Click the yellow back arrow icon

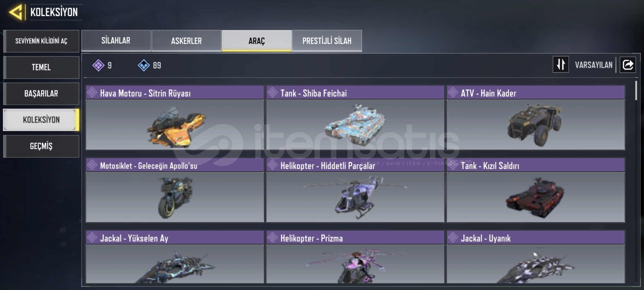(x=15, y=12)
